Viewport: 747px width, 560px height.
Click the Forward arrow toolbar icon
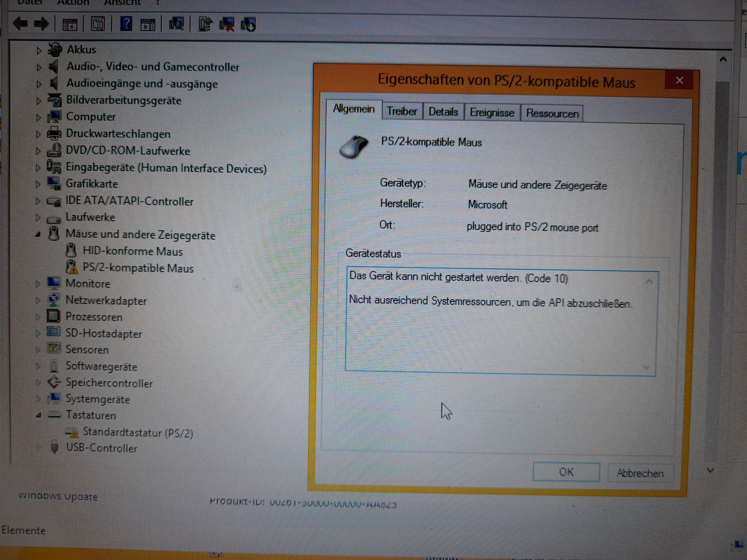click(x=42, y=24)
